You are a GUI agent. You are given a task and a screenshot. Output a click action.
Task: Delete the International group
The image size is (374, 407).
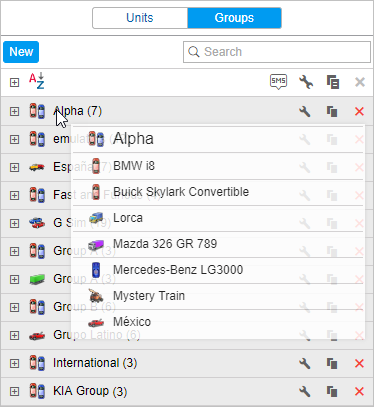pyautogui.click(x=359, y=363)
